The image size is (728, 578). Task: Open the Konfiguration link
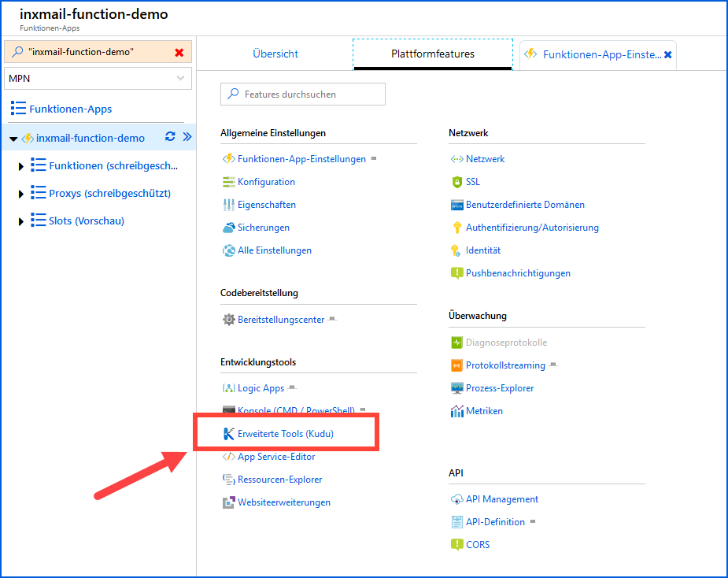click(267, 182)
